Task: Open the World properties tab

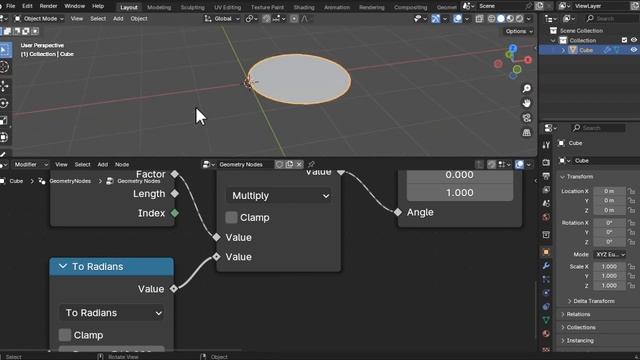Action: 546,217
